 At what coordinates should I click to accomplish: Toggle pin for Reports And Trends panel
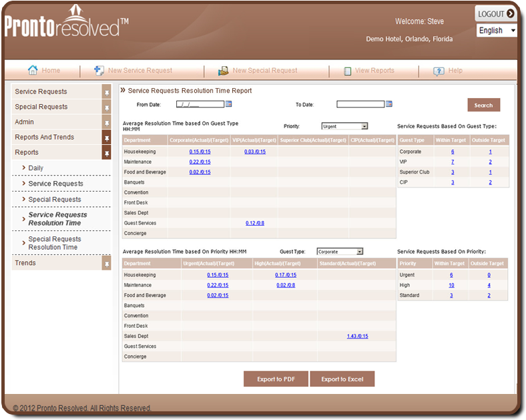point(106,137)
